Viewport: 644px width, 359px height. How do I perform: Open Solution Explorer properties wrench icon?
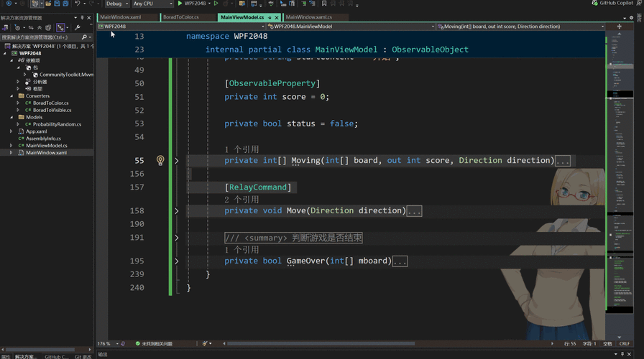pyautogui.click(x=78, y=27)
